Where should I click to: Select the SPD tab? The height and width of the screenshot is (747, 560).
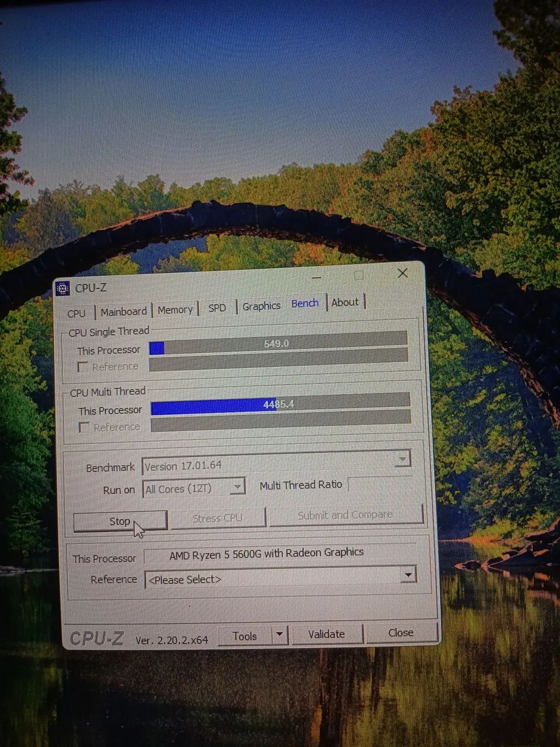[217, 308]
